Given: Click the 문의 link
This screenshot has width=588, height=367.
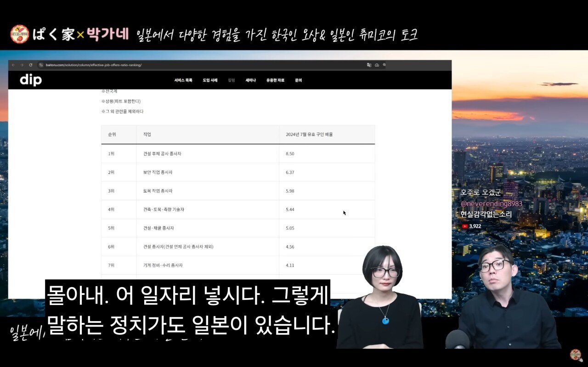Looking at the screenshot, I should (298, 80).
